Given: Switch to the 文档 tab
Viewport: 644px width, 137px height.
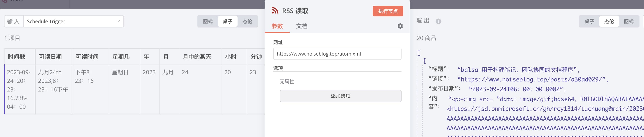Looking at the screenshot, I should 302,26.
